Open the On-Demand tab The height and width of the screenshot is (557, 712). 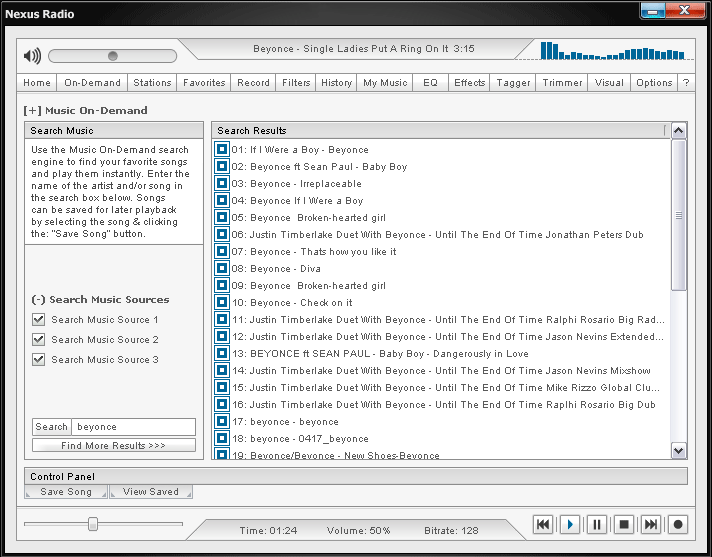point(92,83)
